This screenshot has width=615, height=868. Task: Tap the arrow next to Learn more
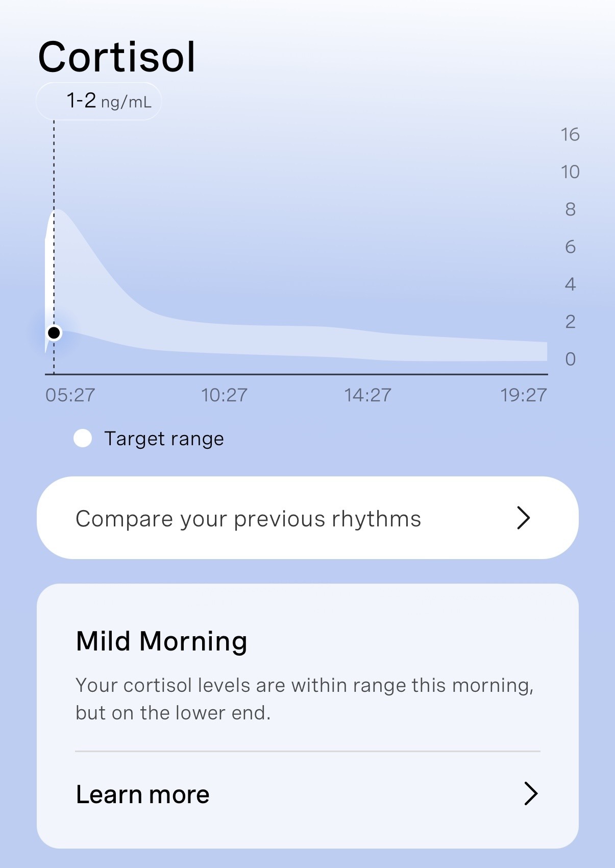(531, 794)
